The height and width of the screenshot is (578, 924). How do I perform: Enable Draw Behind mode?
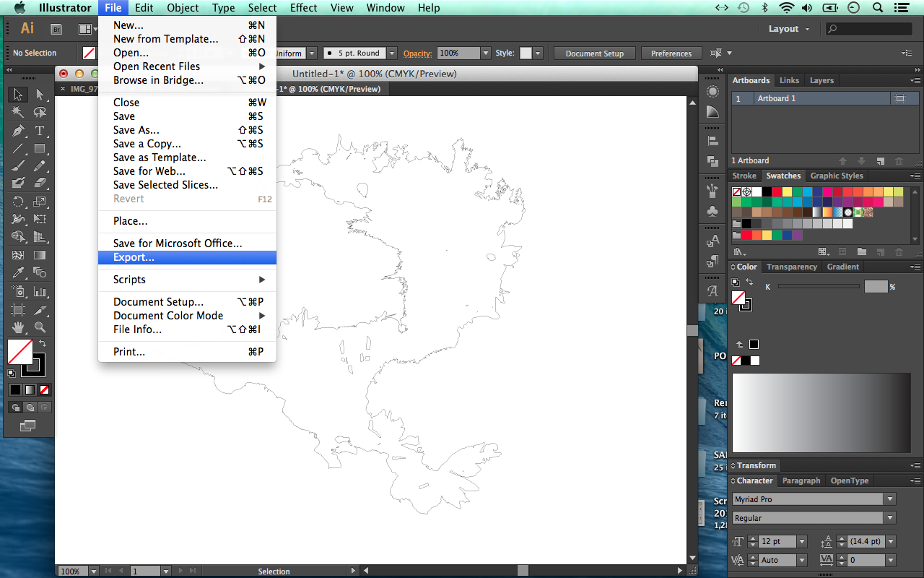[30, 407]
